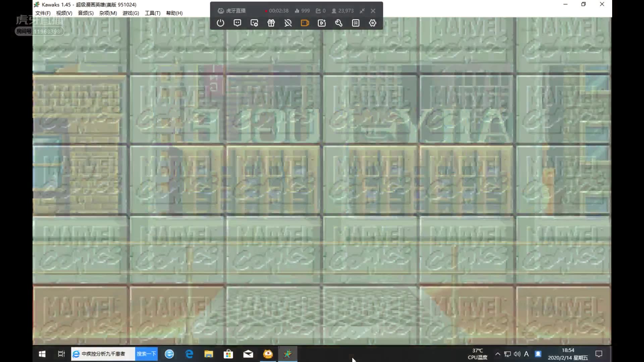Click the power icon in Huya toolbar
The height and width of the screenshot is (362, 644).
pos(220,23)
